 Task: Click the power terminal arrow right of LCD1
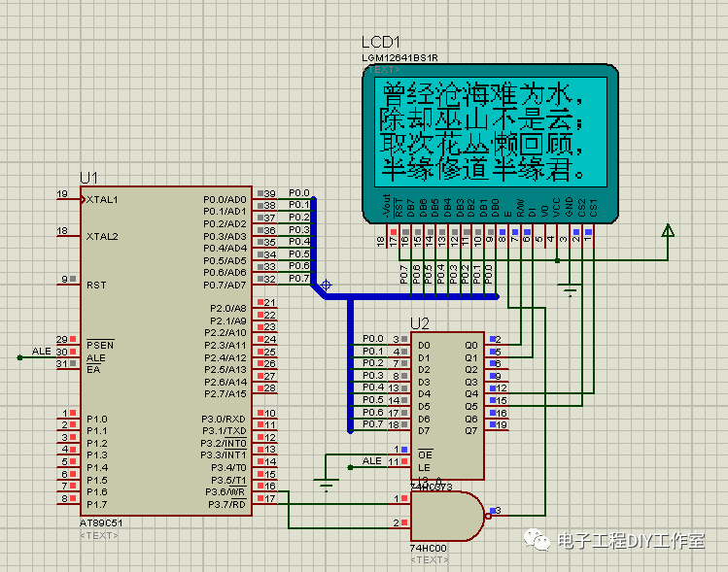tap(668, 230)
